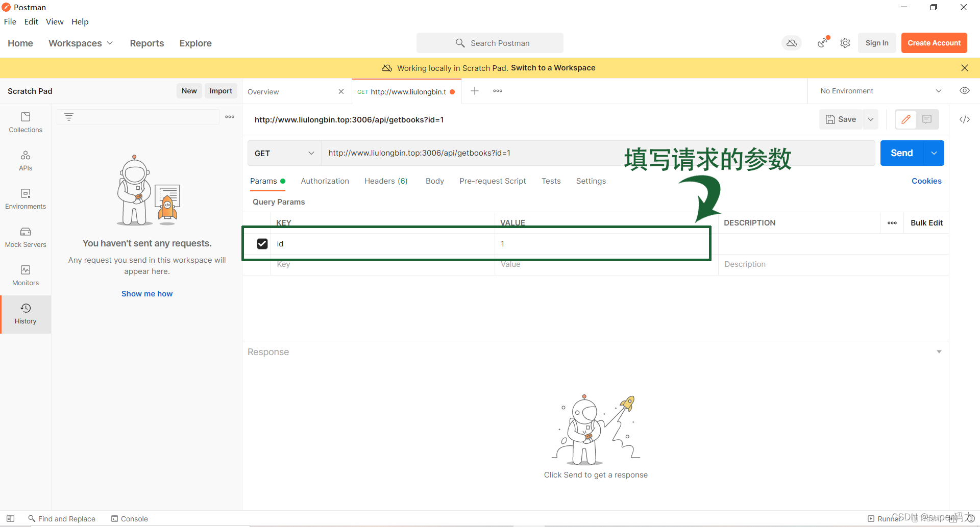Open the GET method dropdown
The image size is (980, 527).
click(284, 153)
